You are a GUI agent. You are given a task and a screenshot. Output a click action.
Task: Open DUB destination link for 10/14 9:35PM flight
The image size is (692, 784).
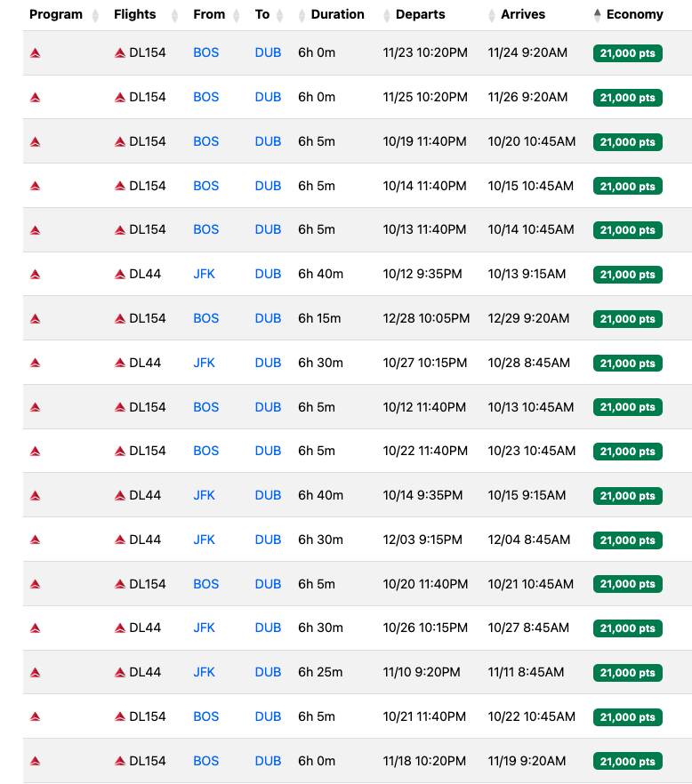(268, 495)
